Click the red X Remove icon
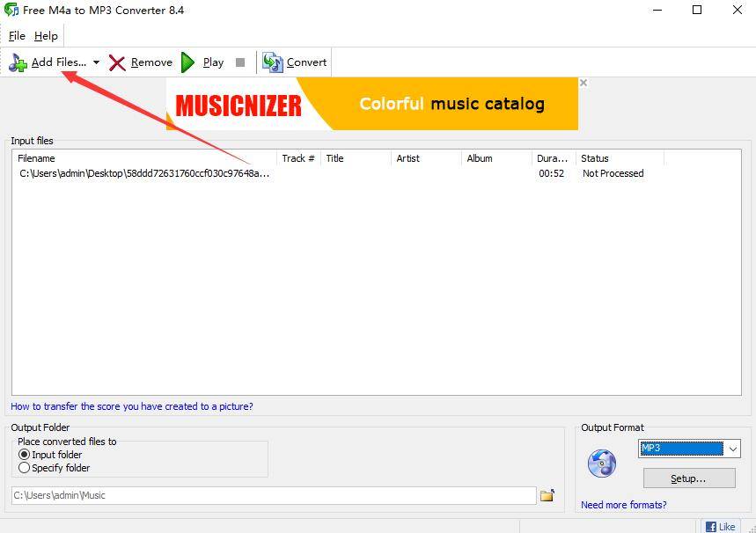Image resolution: width=756 pixels, height=533 pixels. (x=117, y=62)
